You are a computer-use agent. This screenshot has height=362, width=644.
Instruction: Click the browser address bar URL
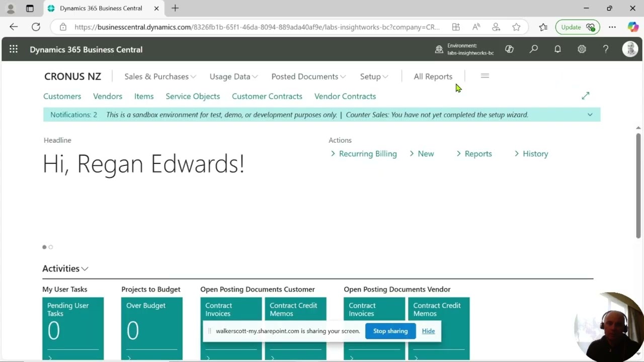pyautogui.click(x=257, y=27)
